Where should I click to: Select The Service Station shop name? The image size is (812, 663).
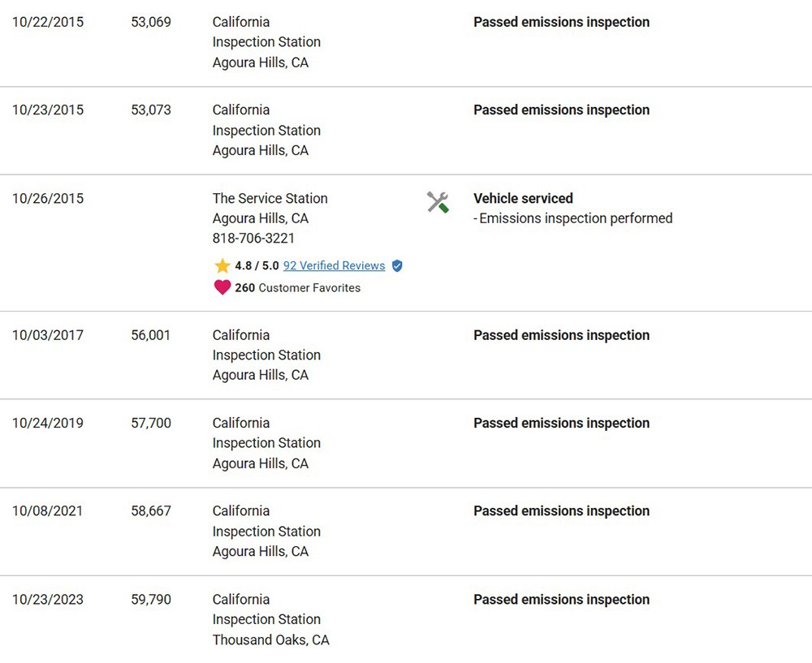point(270,198)
